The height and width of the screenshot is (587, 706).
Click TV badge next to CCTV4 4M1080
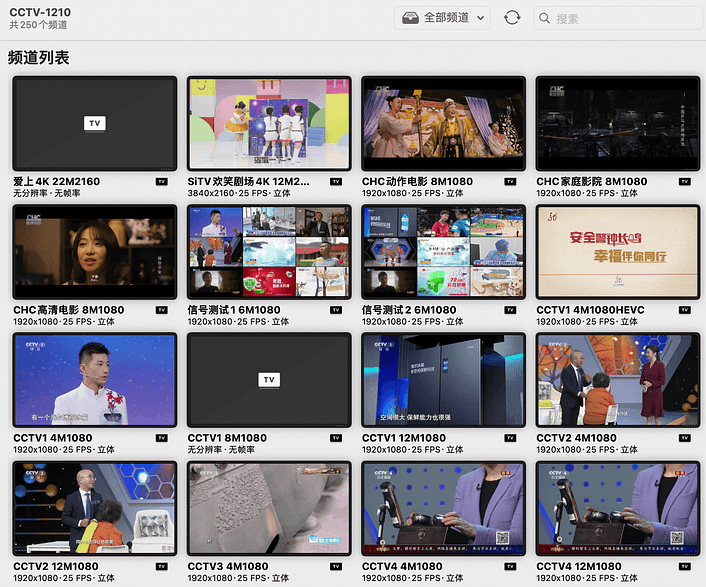click(x=510, y=566)
